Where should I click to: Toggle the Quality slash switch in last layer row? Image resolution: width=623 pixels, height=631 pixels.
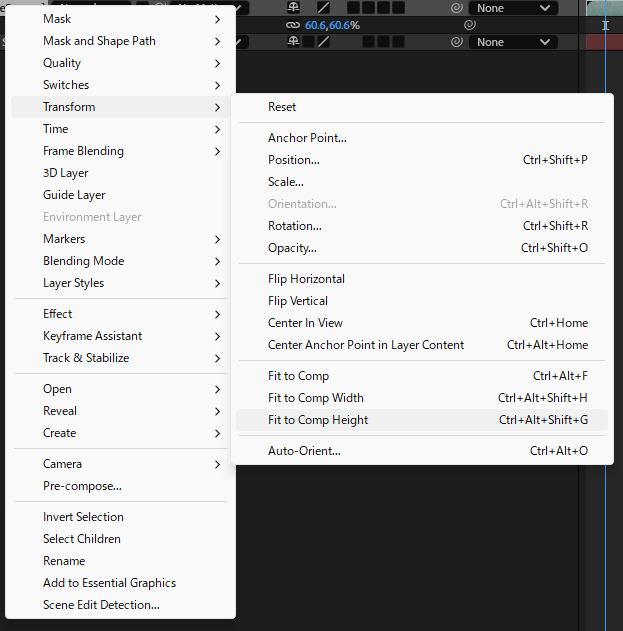[x=324, y=41]
